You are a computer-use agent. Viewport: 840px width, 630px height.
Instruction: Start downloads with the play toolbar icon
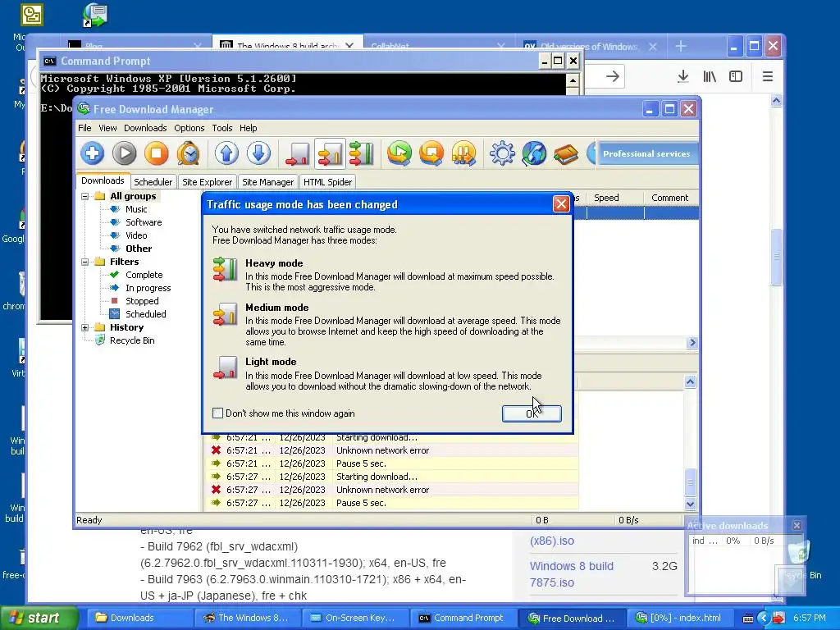point(125,153)
